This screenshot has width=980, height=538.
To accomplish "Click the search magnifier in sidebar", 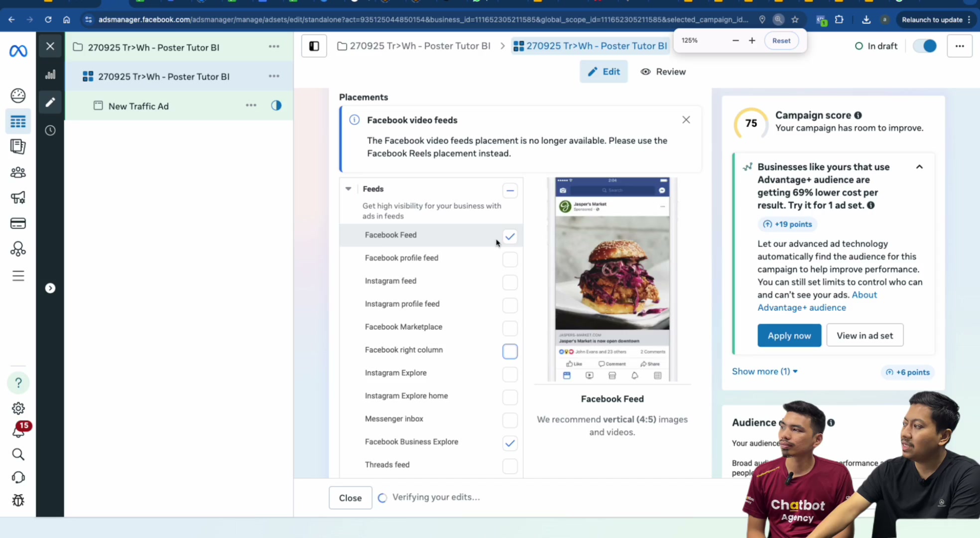I will pos(18,454).
